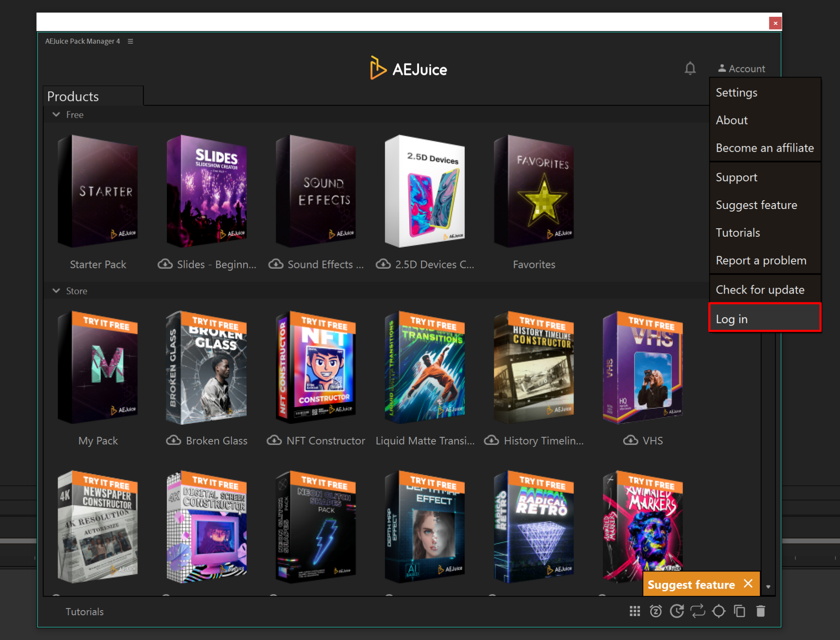The image size is (840, 640).
Task: Download the Broken Glass pack via cloud icon
Action: click(174, 440)
